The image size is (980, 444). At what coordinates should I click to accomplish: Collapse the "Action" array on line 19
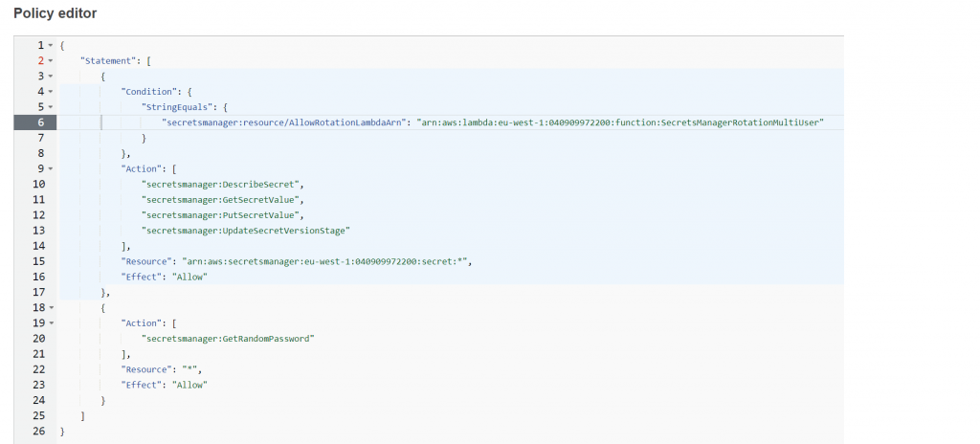[x=50, y=322]
